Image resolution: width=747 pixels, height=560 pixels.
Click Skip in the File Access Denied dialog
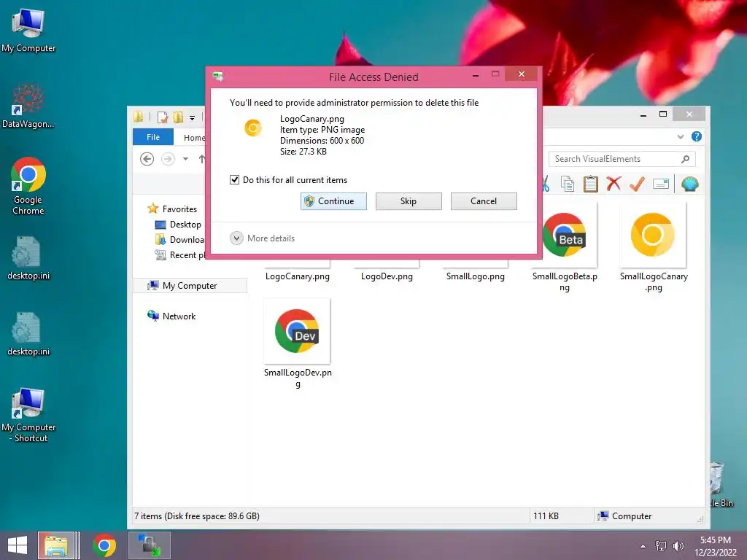point(409,201)
